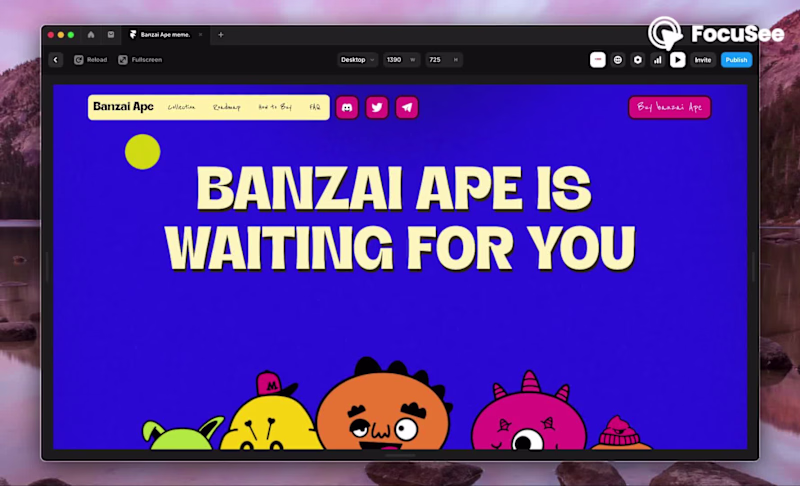Go back using the toolbar back arrow

pyautogui.click(x=56, y=60)
